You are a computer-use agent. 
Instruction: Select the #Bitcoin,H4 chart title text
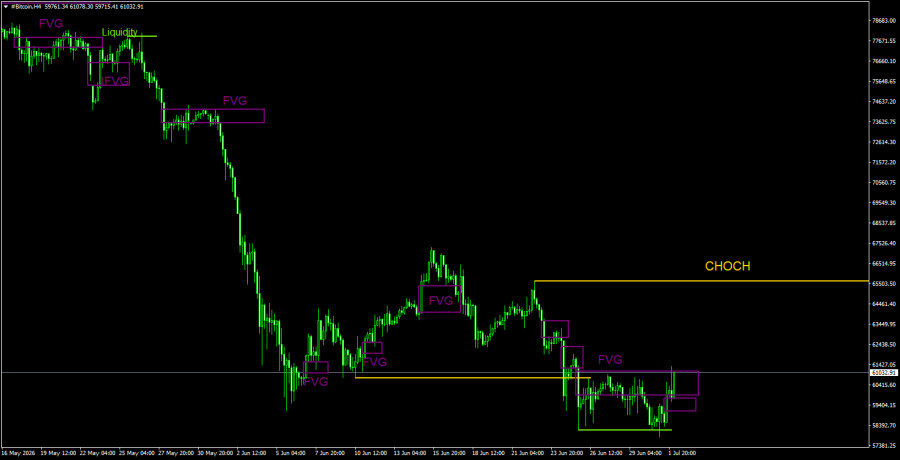click(x=26, y=6)
